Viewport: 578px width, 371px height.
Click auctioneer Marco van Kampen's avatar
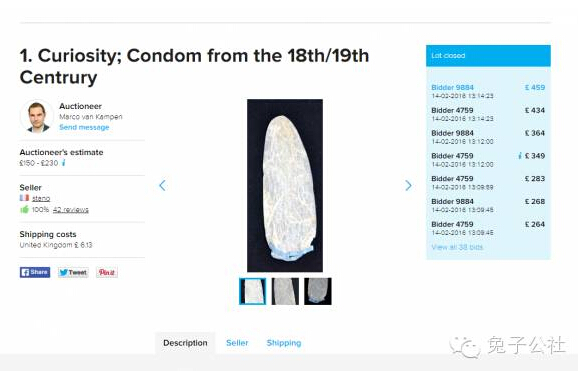pos(37,116)
